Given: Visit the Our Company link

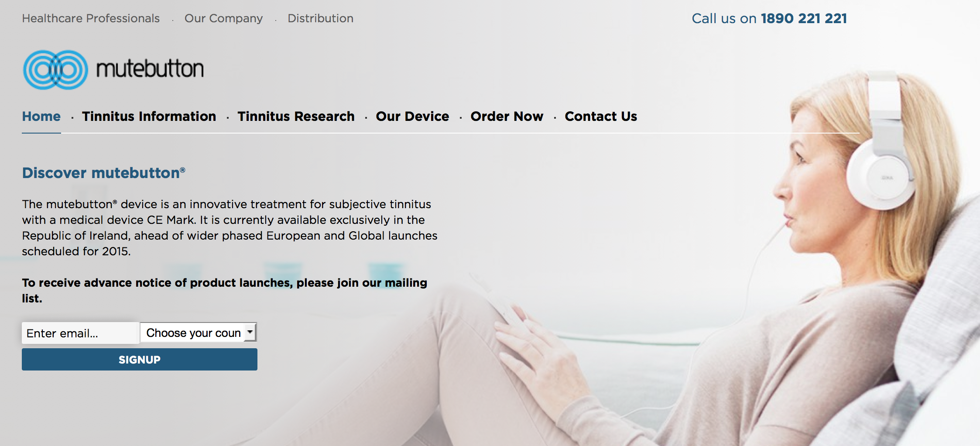Looking at the screenshot, I should [223, 18].
